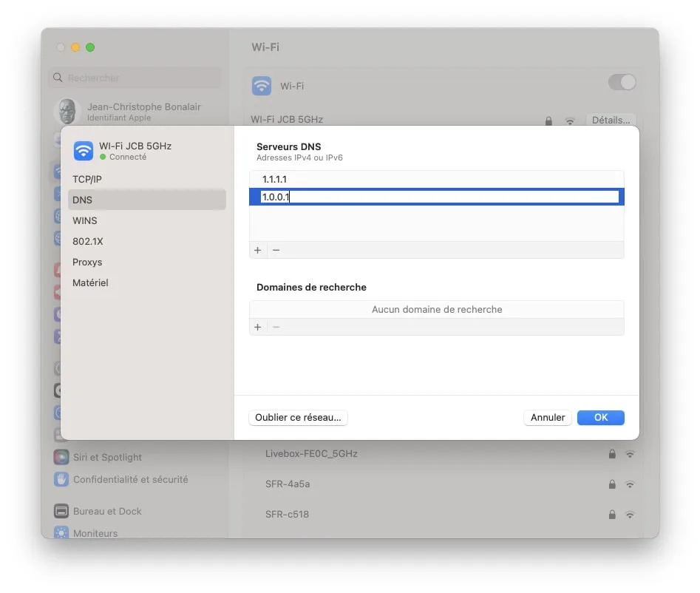The width and height of the screenshot is (700, 593).
Task: Click Oublier ce réseau button
Action: coord(298,418)
